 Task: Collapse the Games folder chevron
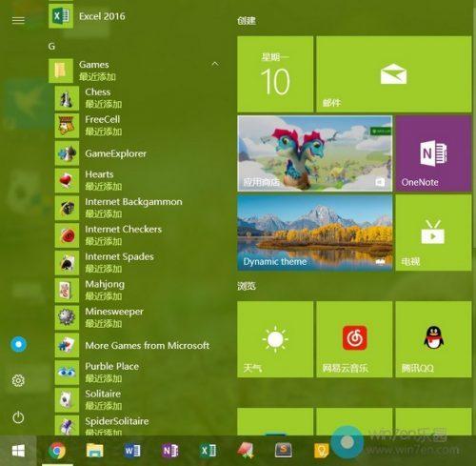point(215,64)
